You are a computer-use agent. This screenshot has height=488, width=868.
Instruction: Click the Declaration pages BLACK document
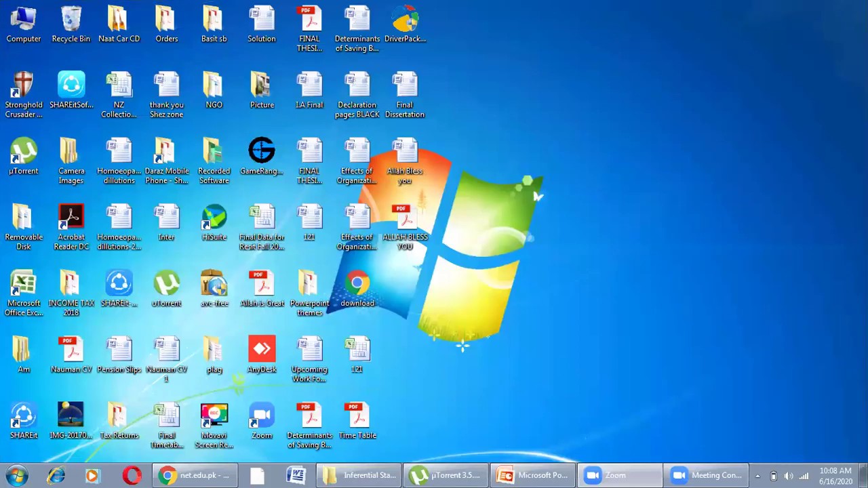coord(357,95)
